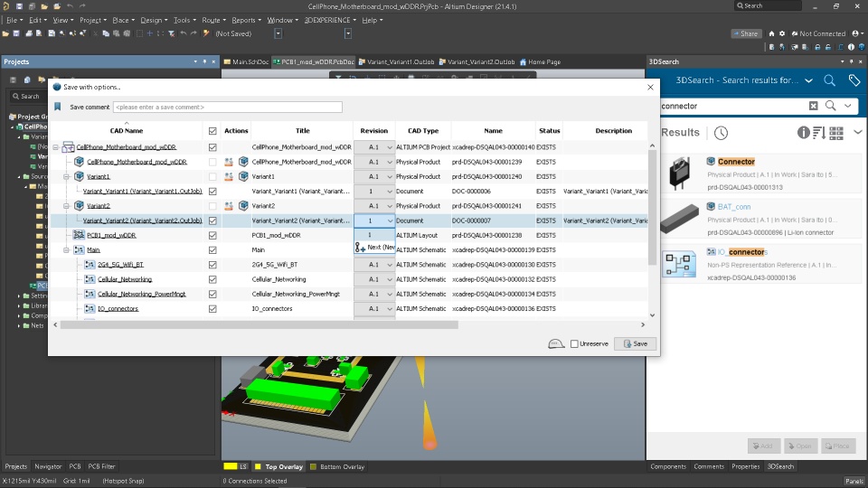Click the PCB1_mod_wDDR CAD name link
This screenshot has width=868, height=488.
pyautogui.click(x=111, y=235)
